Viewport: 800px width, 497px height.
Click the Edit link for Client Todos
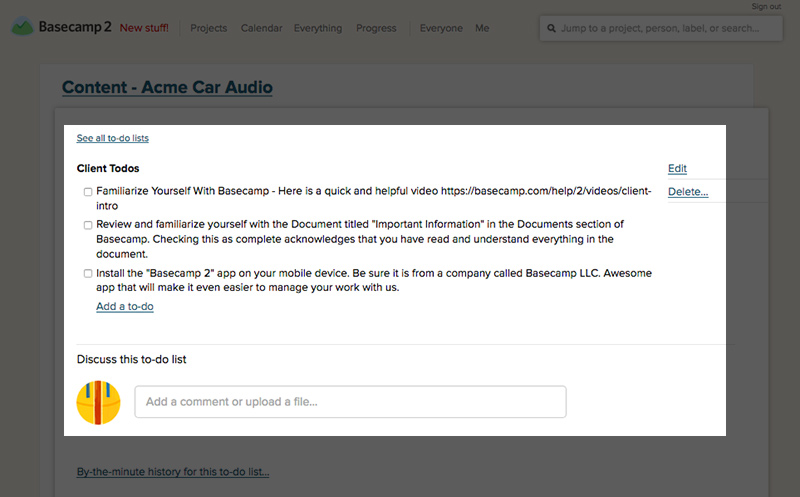pos(678,168)
